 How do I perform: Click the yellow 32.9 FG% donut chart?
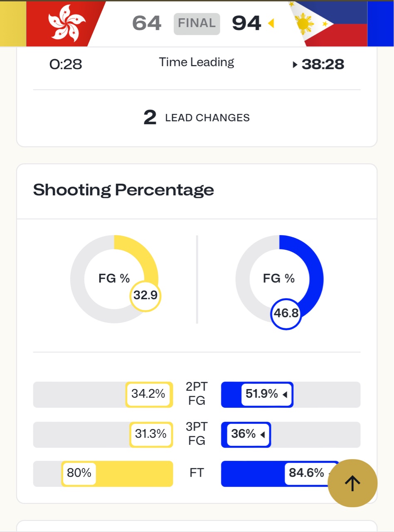pyautogui.click(x=114, y=279)
